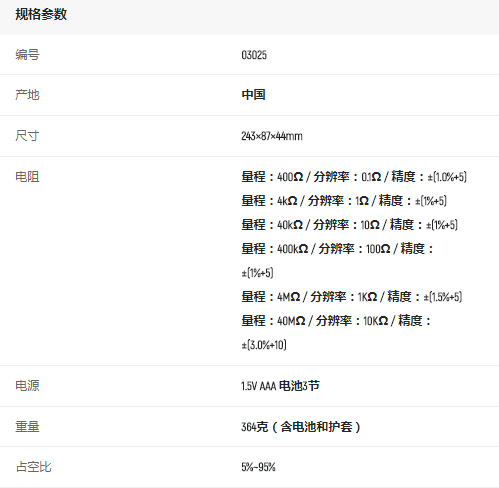Image resolution: width=499 pixels, height=488 pixels.
Task: Click the 400kΩ range specification line
Action: tap(337, 260)
